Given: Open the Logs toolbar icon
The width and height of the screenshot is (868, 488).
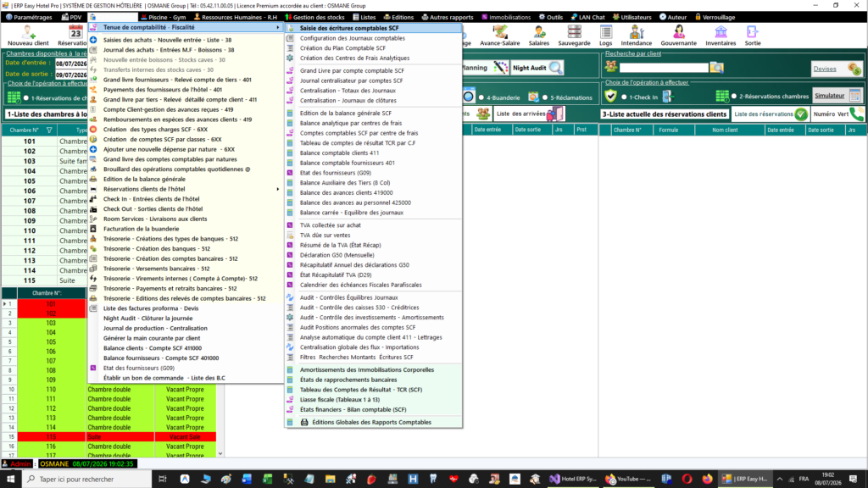Looking at the screenshot, I should (x=605, y=36).
